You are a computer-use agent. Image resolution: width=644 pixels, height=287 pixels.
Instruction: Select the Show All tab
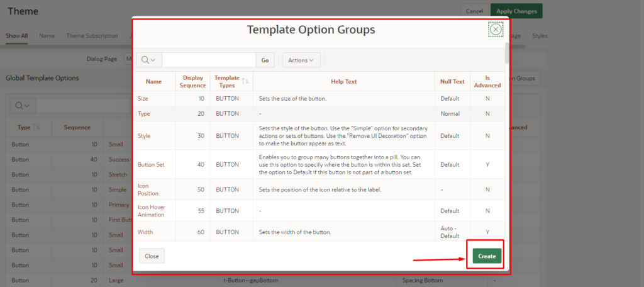point(17,36)
